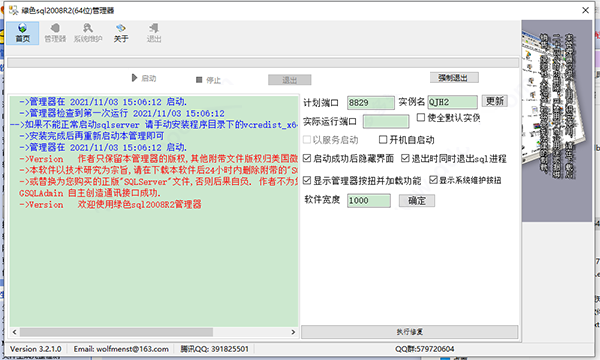Focus the 计划端口 field showing 8829

point(370,103)
